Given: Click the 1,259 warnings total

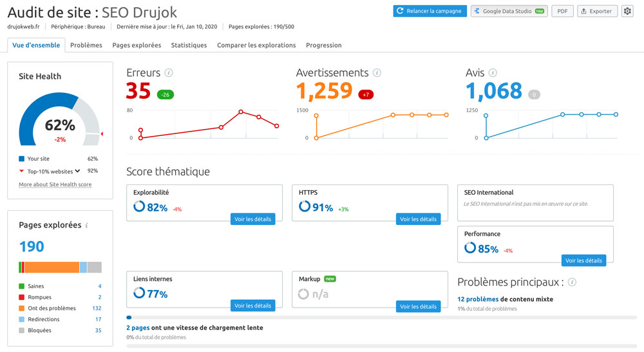Looking at the screenshot, I should click(x=325, y=91).
